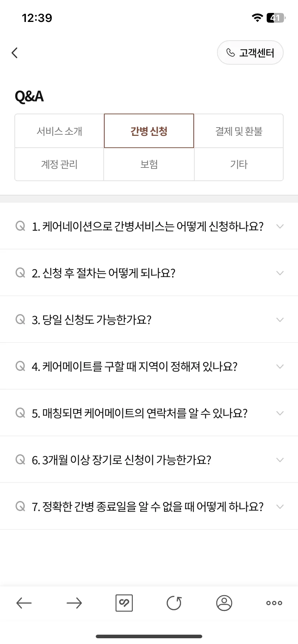The height and width of the screenshot is (644, 298).
Task: Go back with bottom left arrow
Action: click(x=24, y=603)
